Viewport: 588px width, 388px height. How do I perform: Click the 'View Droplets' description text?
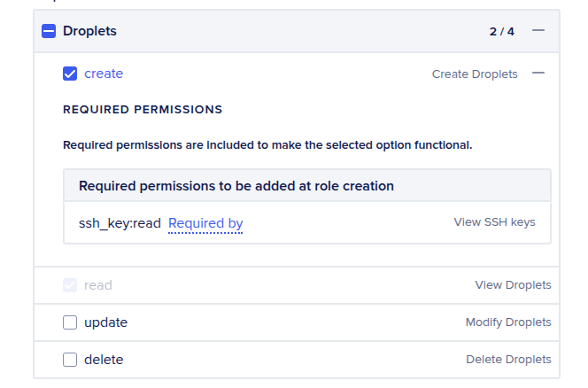(513, 285)
